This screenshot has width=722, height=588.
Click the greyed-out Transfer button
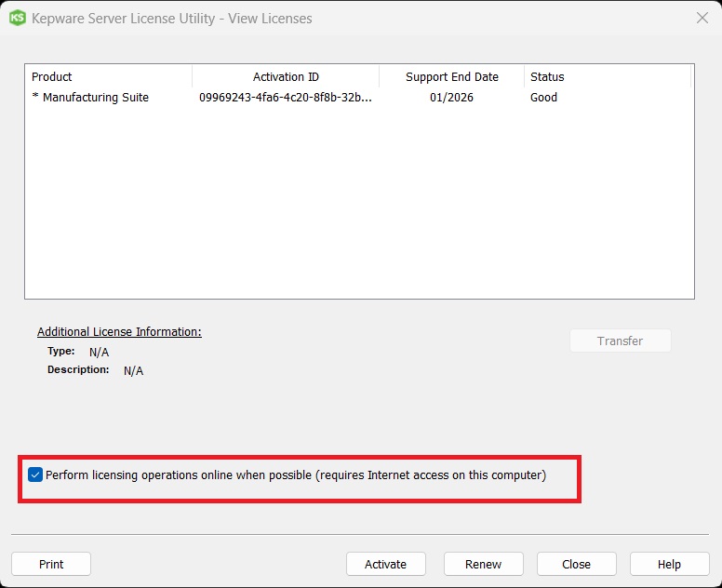[x=620, y=341]
